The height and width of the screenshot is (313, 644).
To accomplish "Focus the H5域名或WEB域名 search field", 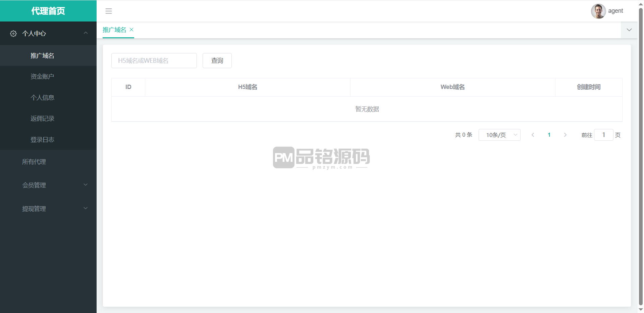I will click(x=154, y=60).
